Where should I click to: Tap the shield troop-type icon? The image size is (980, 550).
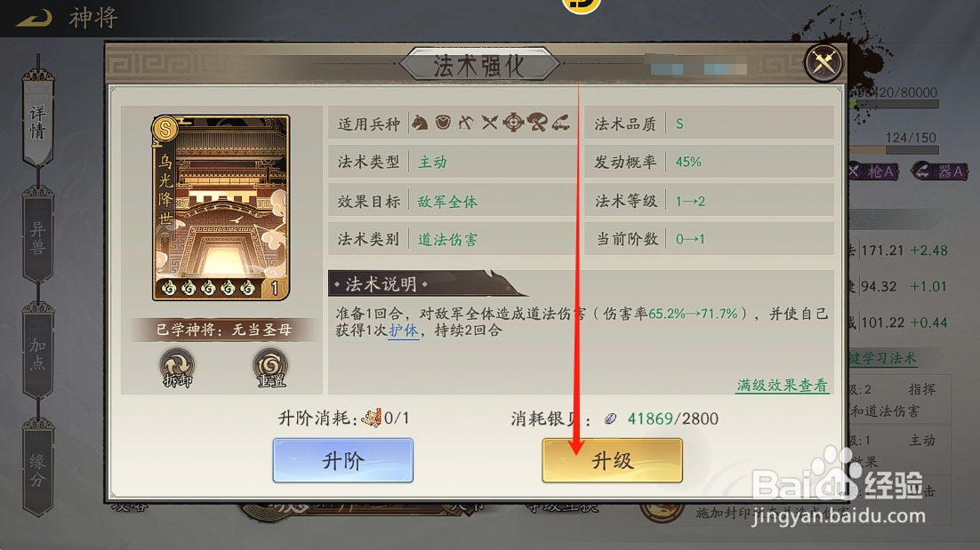click(x=443, y=123)
